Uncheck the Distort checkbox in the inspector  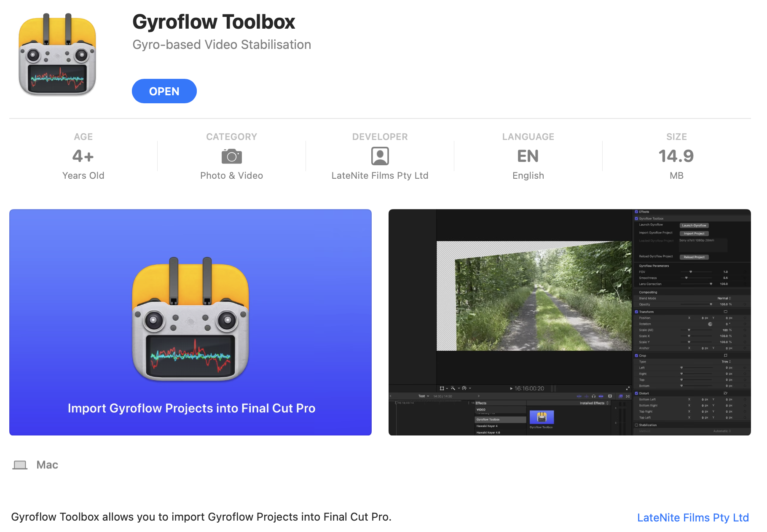636,393
